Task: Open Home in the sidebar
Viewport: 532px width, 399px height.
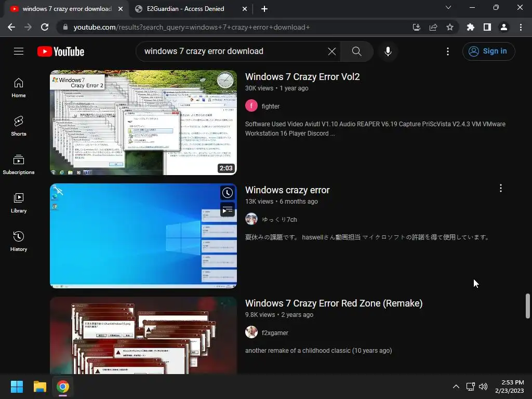Action: coord(19,88)
